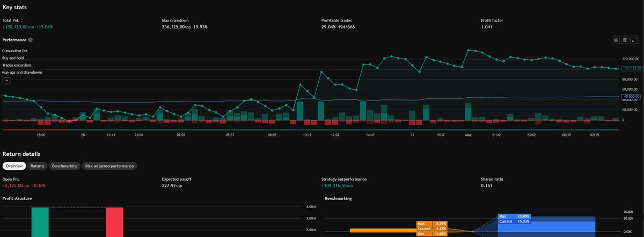Image resolution: width=644 pixels, height=237 pixels.
Task: Toggle the Buy and hold legend series
Action: click(13, 58)
